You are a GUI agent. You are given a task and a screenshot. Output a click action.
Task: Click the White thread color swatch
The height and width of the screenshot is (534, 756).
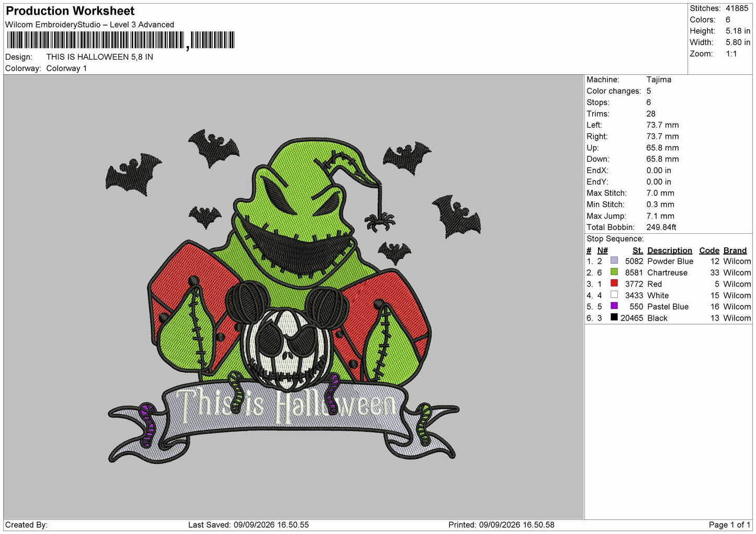click(614, 295)
